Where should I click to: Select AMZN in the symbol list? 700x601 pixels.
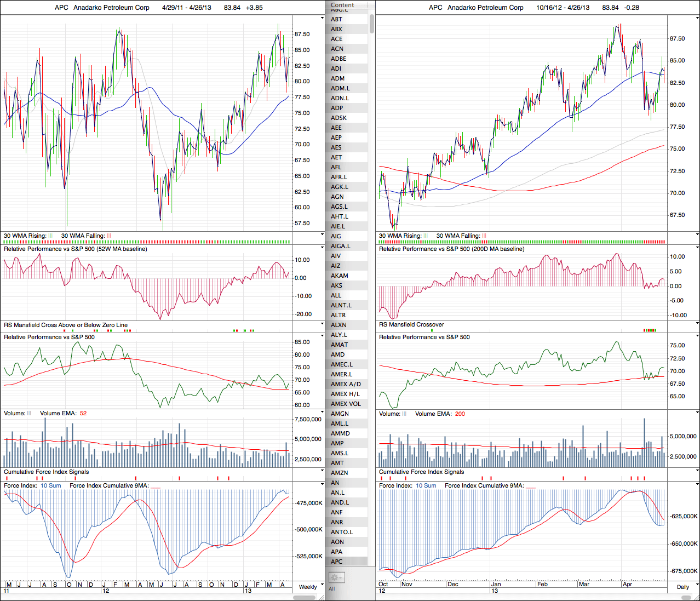(340, 473)
